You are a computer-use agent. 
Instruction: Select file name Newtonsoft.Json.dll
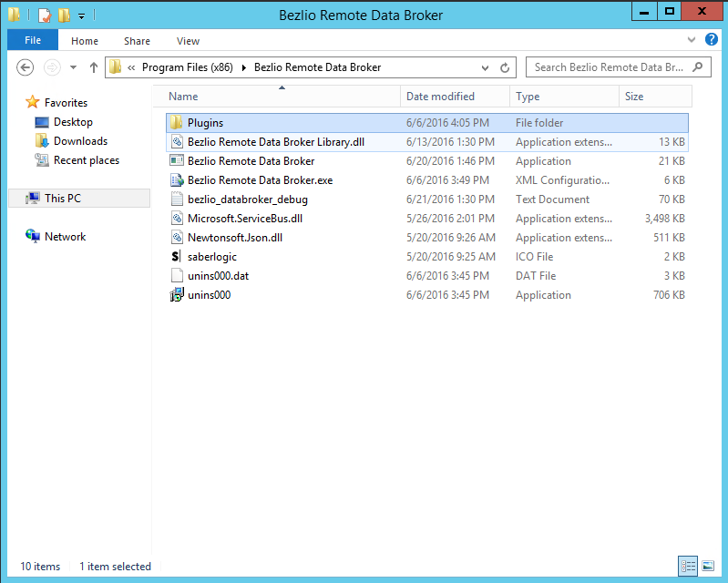coord(235,237)
